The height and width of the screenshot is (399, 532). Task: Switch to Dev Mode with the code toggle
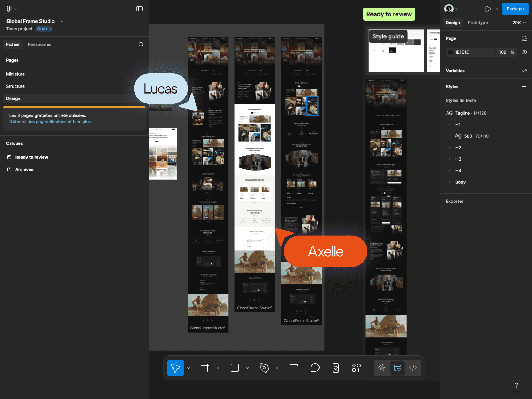click(413, 368)
